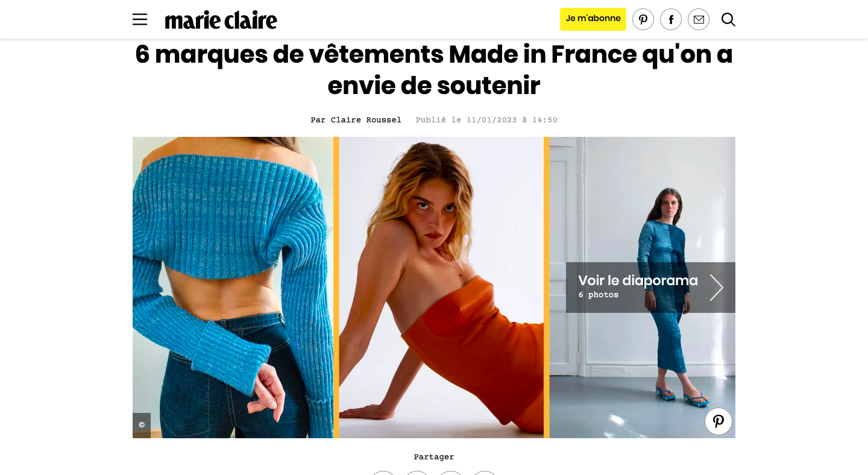This screenshot has width=868, height=475.
Task: Pin the image with Pinterest corner button
Action: pos(719,421)
